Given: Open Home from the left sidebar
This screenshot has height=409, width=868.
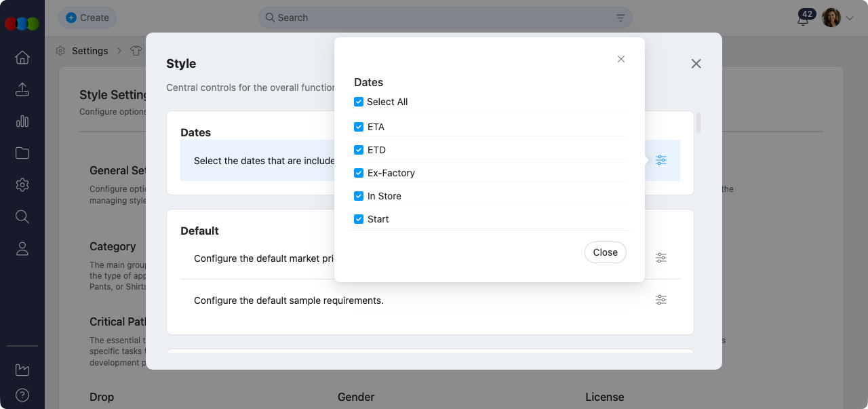Looking at the screenshot, I should (22, 58).
